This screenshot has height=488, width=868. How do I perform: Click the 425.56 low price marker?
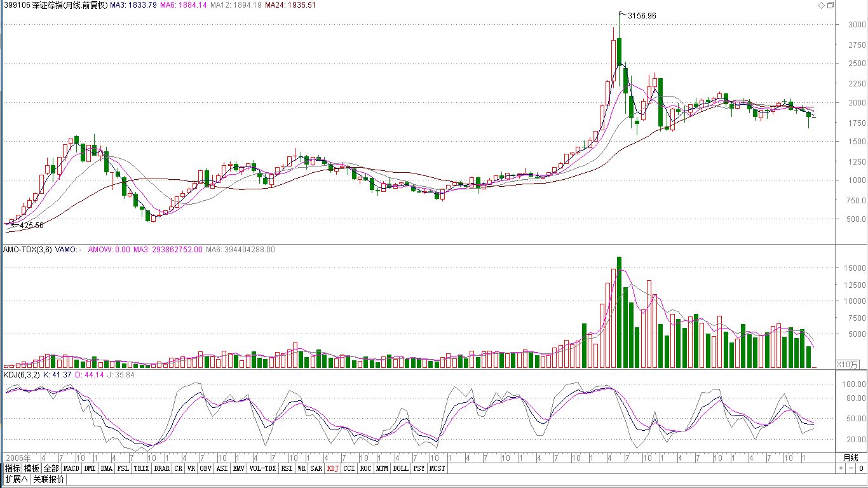click(x=32, y=226)
